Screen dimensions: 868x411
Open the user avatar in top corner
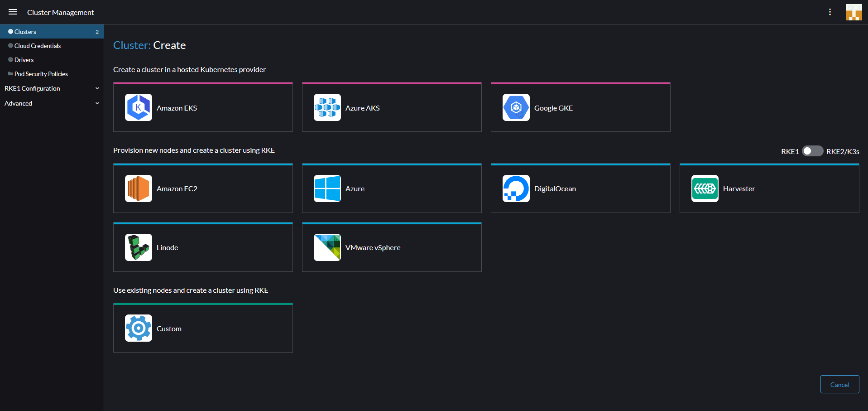[x=854, y=12]
